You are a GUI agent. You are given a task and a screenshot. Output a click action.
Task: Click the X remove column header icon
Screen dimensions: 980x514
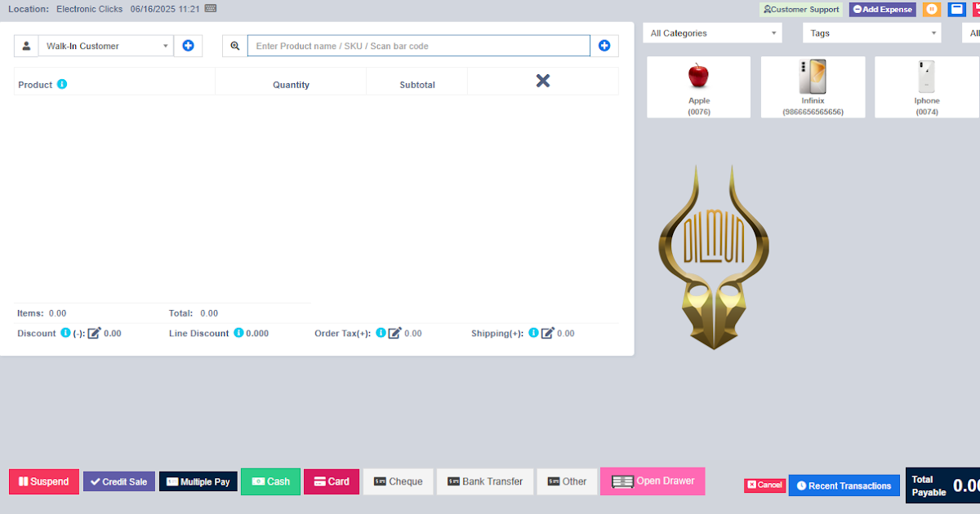pyautogui.click(x=543, y=80)
